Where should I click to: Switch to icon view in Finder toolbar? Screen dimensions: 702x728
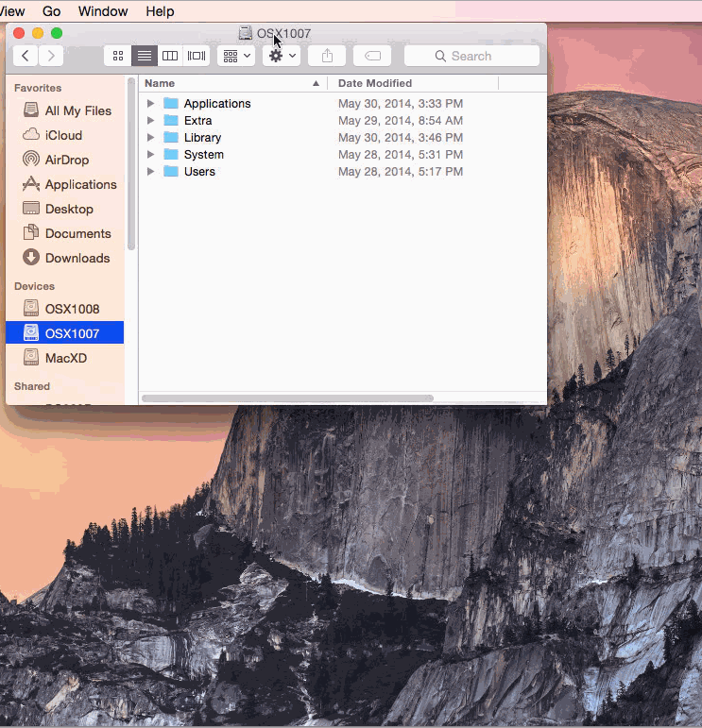click(118, 56)
